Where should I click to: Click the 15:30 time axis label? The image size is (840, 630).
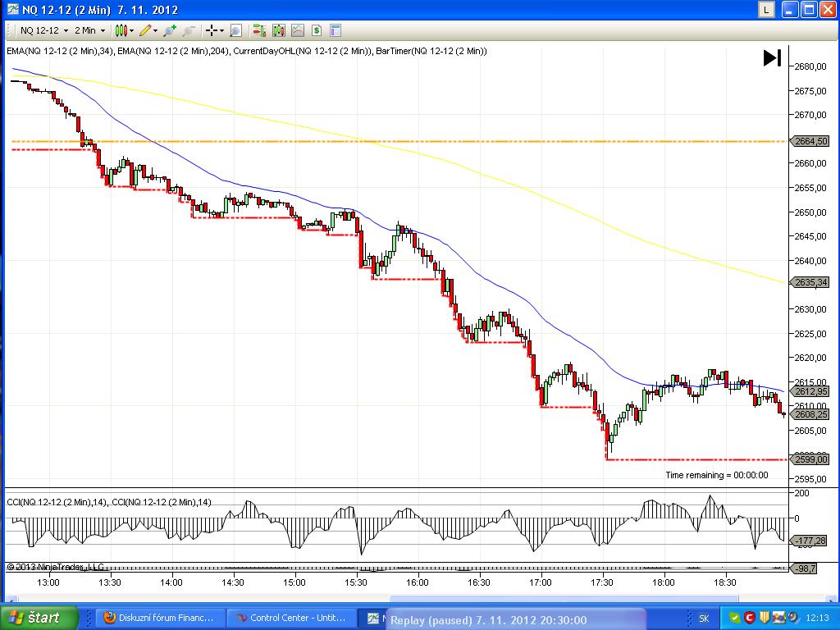(356, 583)
